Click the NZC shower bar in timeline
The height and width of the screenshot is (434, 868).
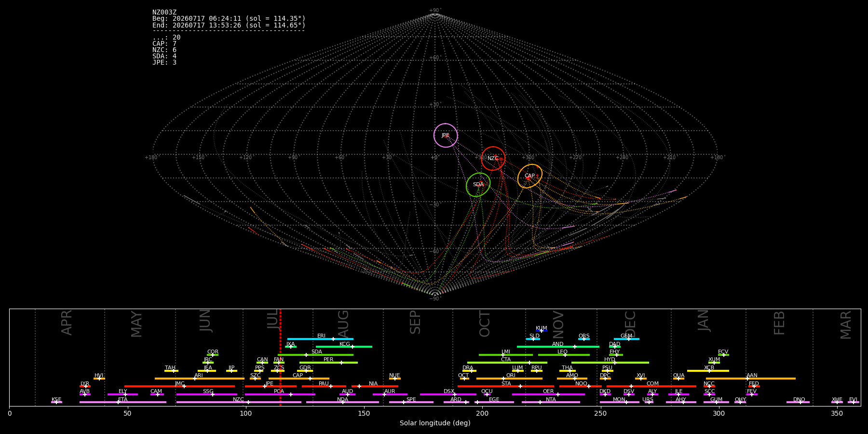click(239, 402)
